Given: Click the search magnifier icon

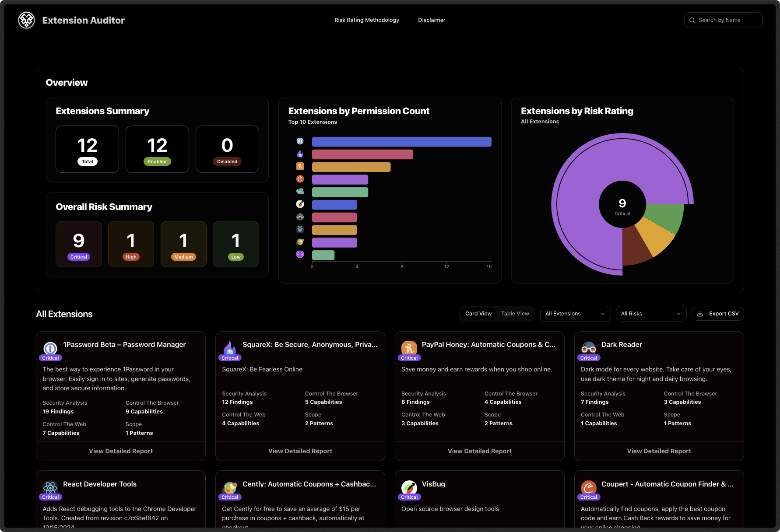Looking at the screenshot, I should [x=692, y=20].
